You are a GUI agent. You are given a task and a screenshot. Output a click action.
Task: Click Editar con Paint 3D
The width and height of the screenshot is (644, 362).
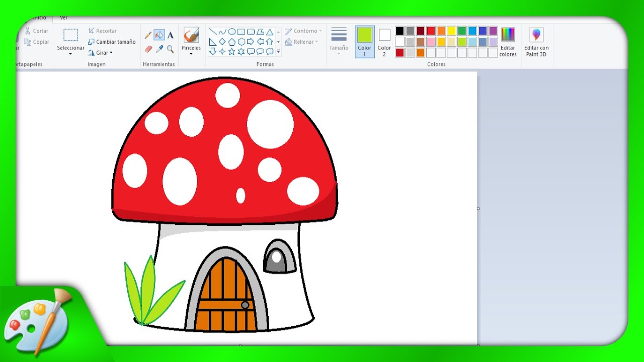(536, 42)
